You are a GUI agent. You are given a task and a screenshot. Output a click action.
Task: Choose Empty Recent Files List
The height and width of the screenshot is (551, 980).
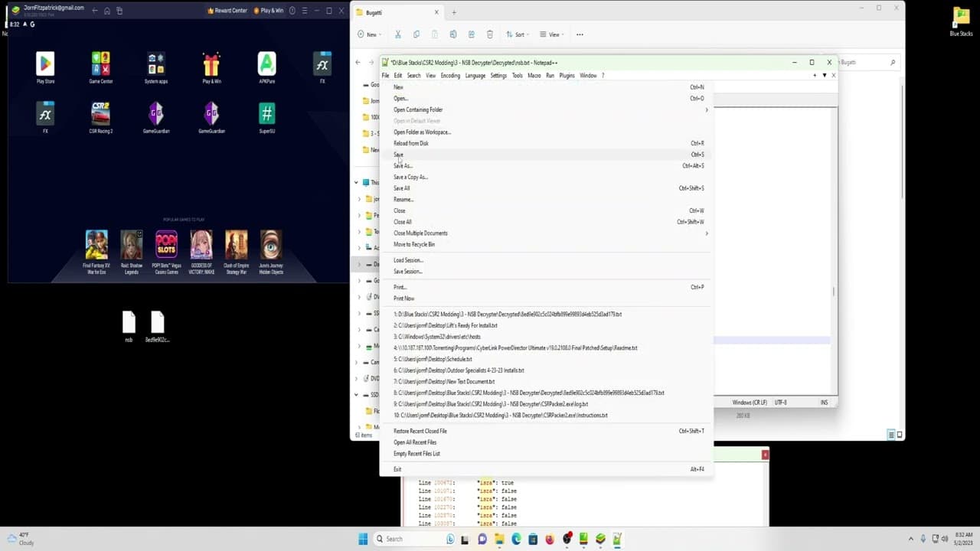546,453
